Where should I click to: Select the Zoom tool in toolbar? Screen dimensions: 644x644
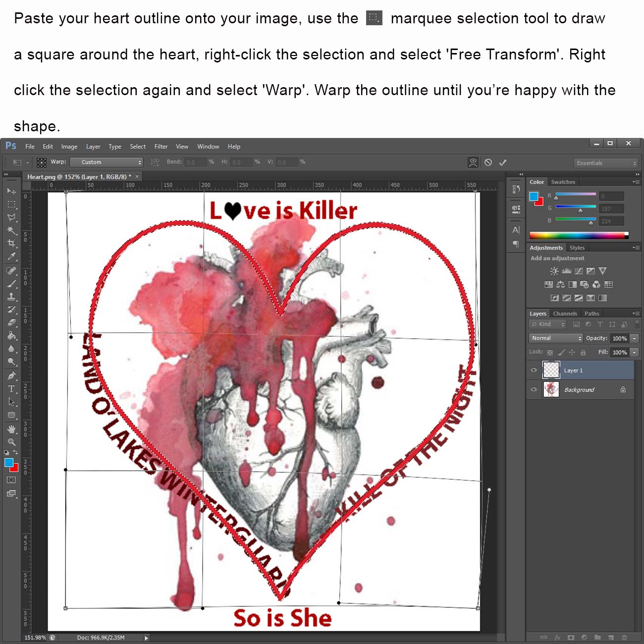(11, 442)
